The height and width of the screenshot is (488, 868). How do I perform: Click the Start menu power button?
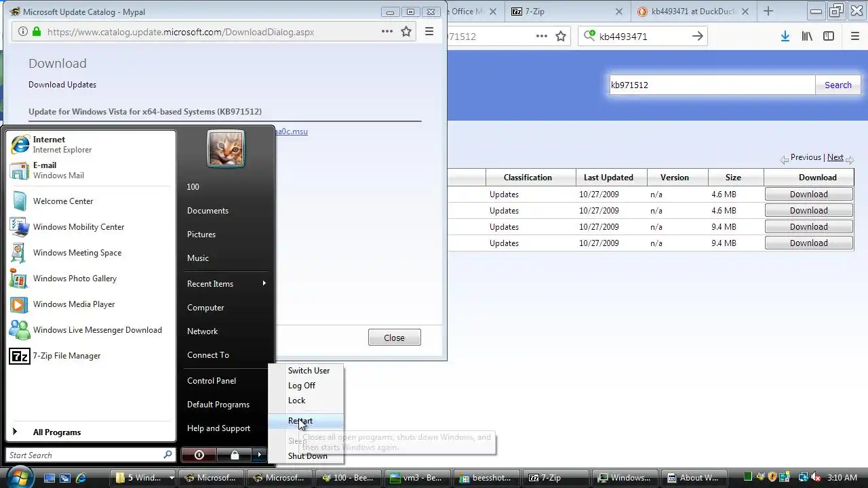(x=199, y=455)
